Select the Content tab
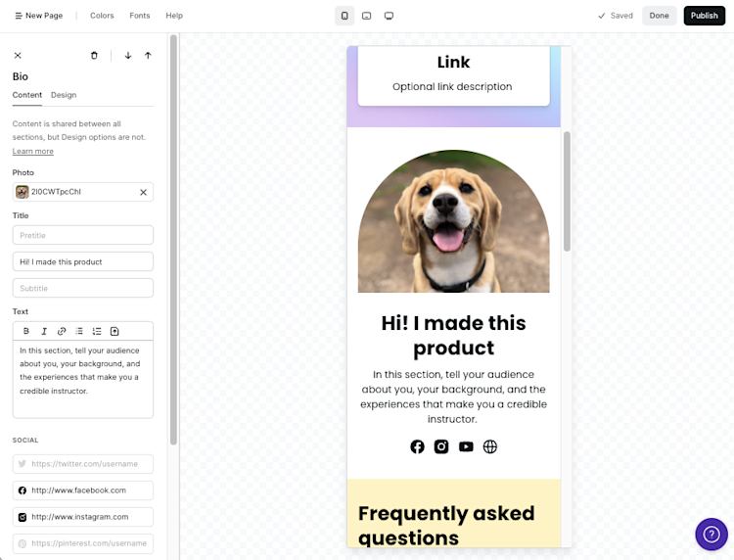734x560 pixels. [x=27, y=95]
